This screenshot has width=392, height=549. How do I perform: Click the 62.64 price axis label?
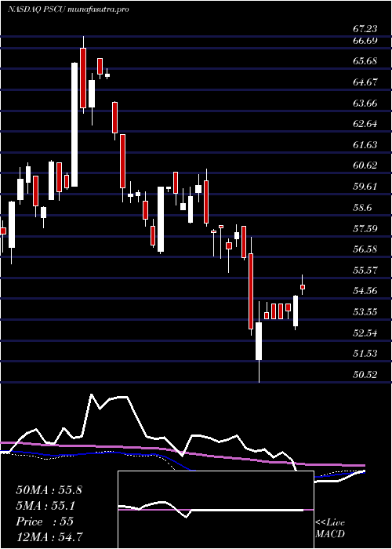365,124
